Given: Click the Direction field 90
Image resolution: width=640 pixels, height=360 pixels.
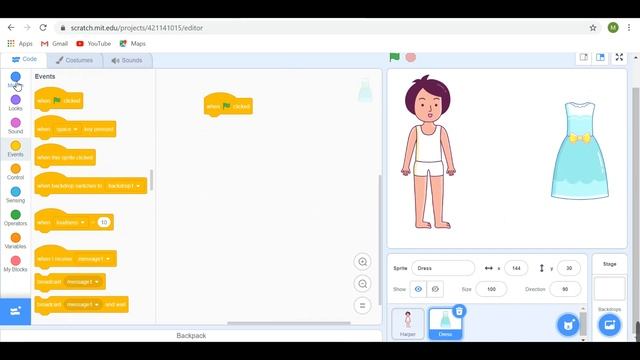Looking at the screenshot, I should 565,289.
